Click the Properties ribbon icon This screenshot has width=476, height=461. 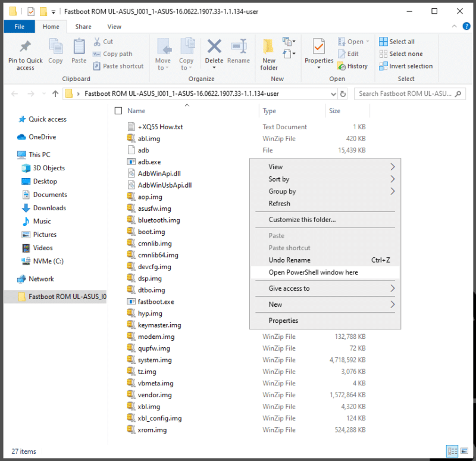coord(319,46)
